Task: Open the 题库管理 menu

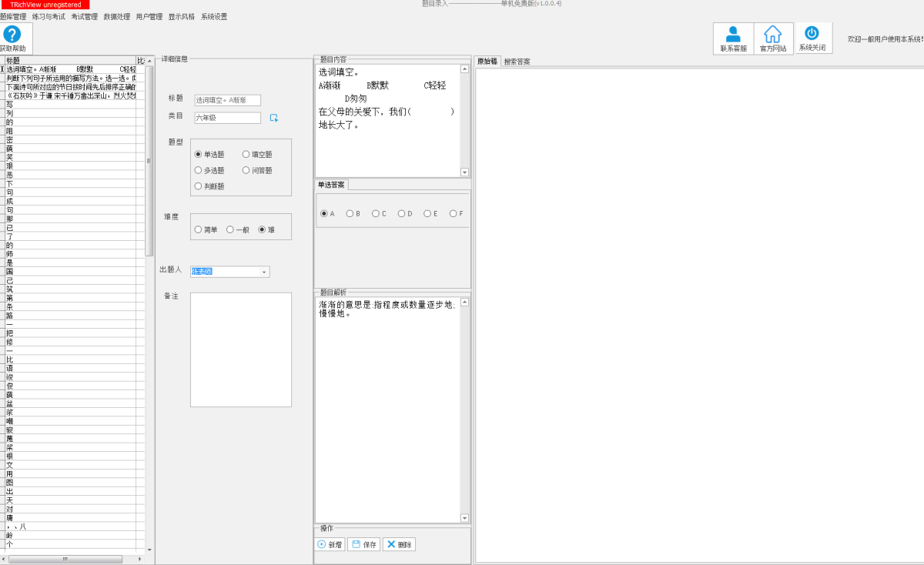Action: pos(13,17)
